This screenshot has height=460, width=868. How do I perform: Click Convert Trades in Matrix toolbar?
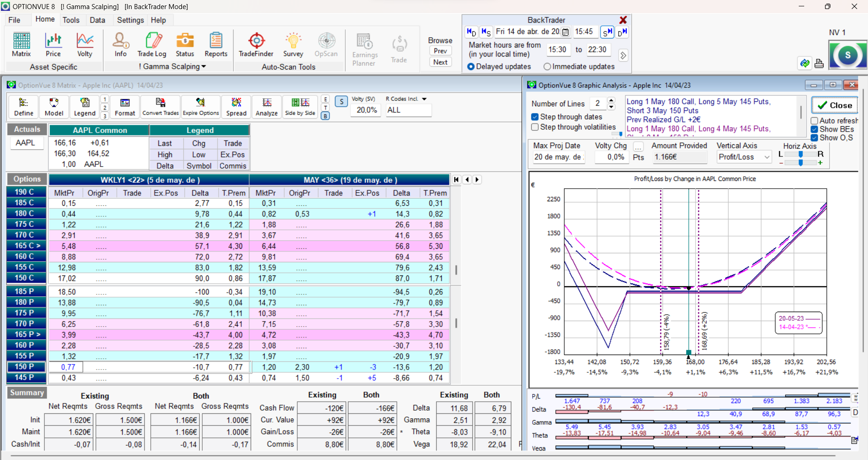(161, 107)
